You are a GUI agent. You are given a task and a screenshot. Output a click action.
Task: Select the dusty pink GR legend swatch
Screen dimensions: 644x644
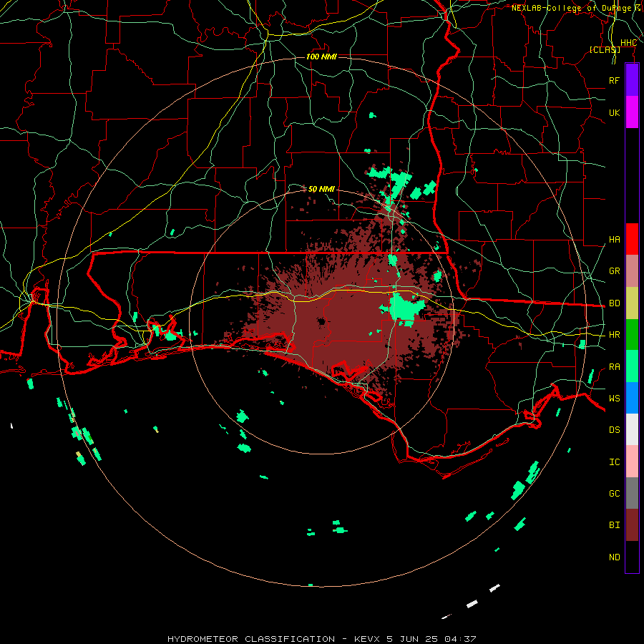(632, 270)
